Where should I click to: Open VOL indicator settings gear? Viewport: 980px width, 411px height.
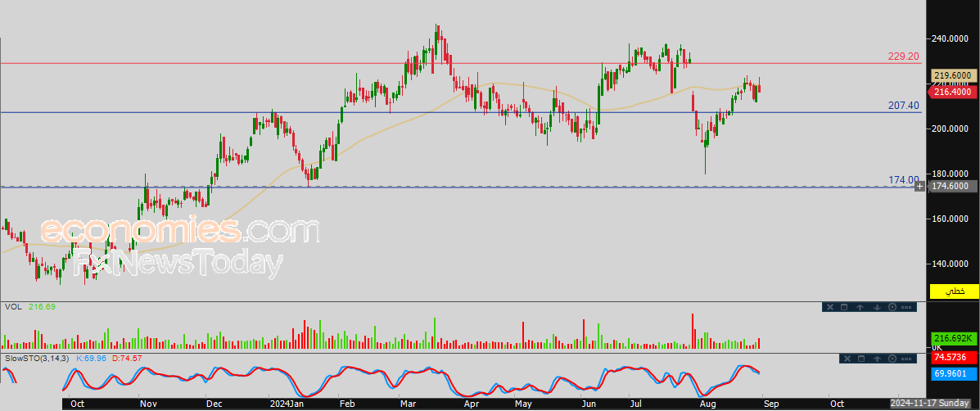tap(892, 307)
